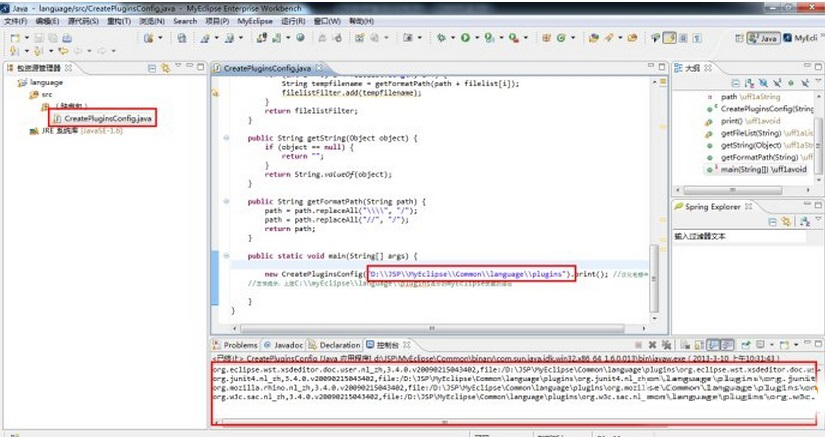Toggle Scroll Lock in console toolbar

[x=699, y=345]
